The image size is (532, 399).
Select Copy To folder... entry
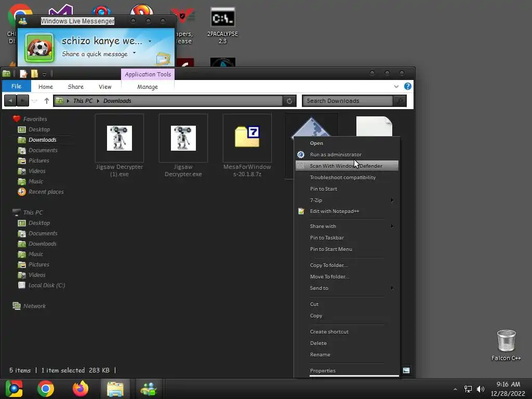tap(329, 265)
